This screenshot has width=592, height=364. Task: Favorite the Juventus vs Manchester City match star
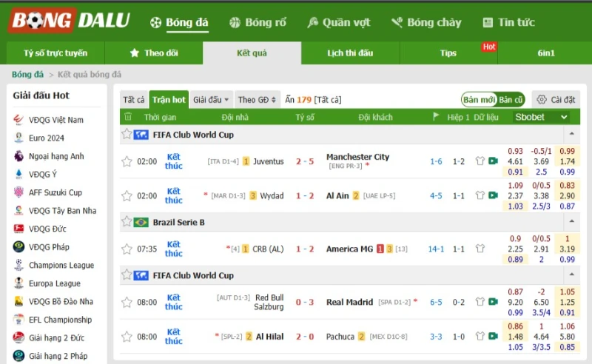pyautogui.click(x=127, y=161)
